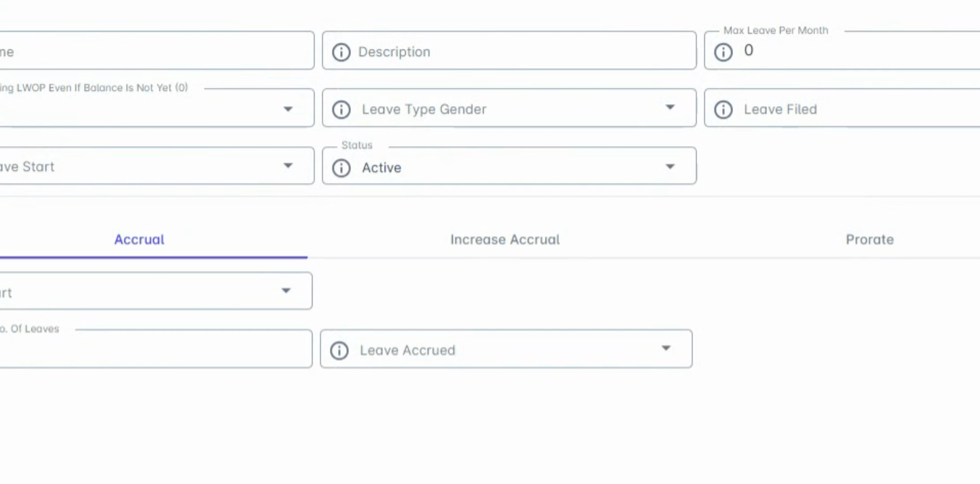The image size is (980, 484).
Task: Focus the Max Leave Per Month field
Action: [852, 51]
